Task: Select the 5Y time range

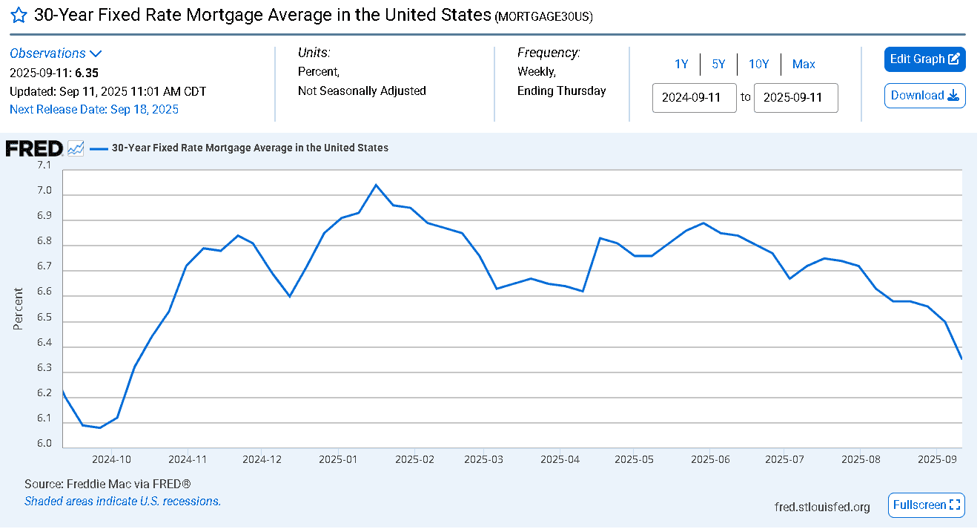Action: [718, 65]
